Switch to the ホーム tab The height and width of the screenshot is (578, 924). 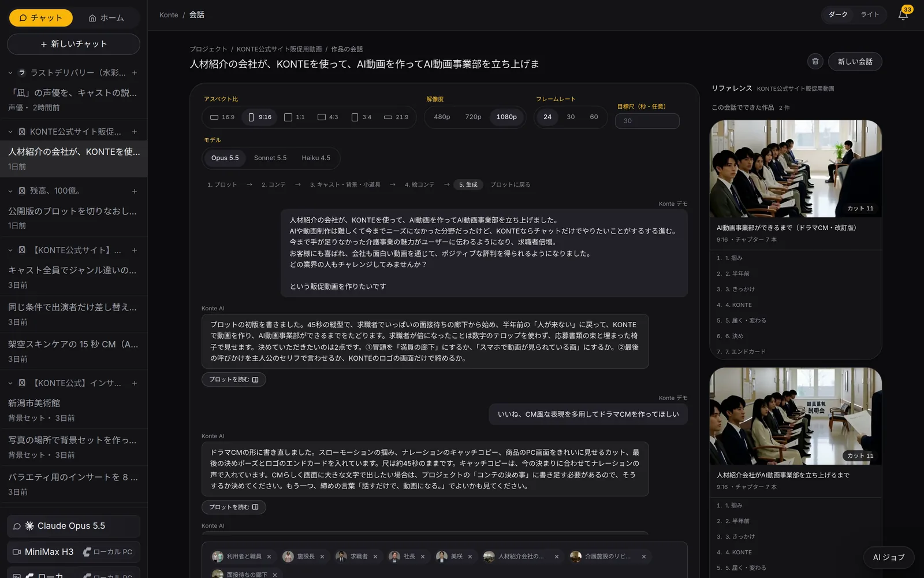[107, 18]
